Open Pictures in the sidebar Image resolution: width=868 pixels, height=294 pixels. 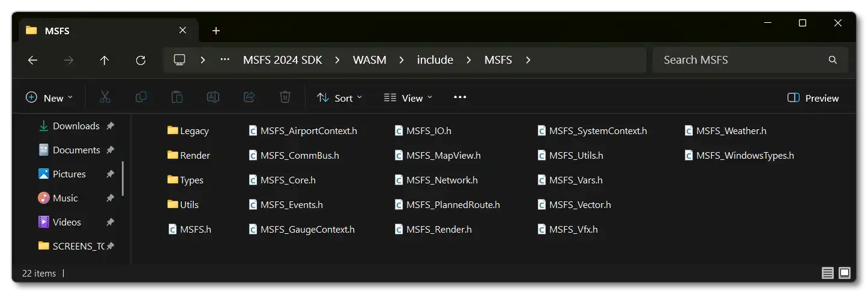click(69, 174)
